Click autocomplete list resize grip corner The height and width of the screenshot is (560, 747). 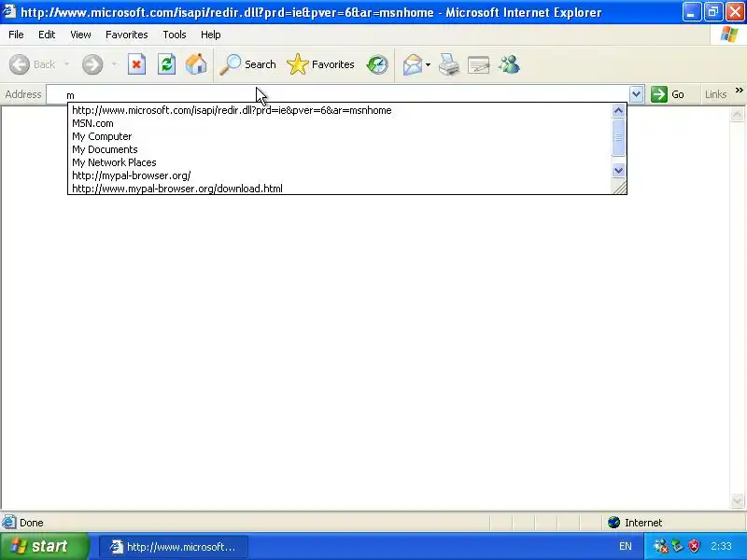click(619, 188)
